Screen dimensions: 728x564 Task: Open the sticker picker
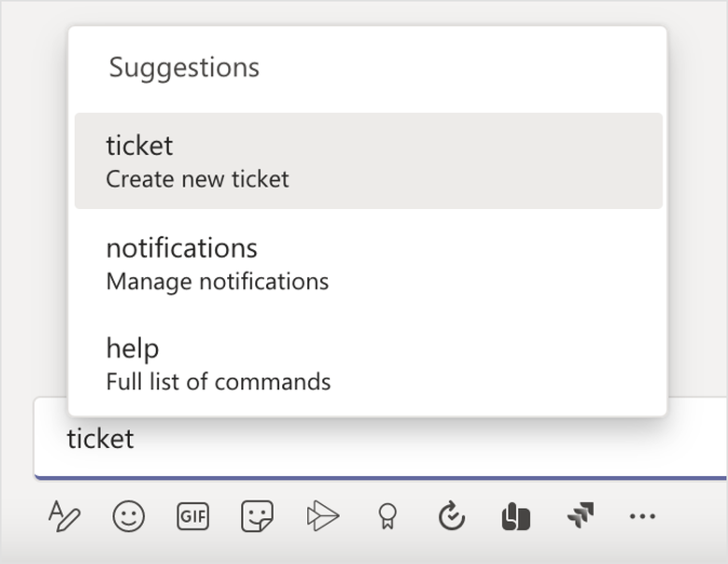pyautogui.click(x=258, y=517)
